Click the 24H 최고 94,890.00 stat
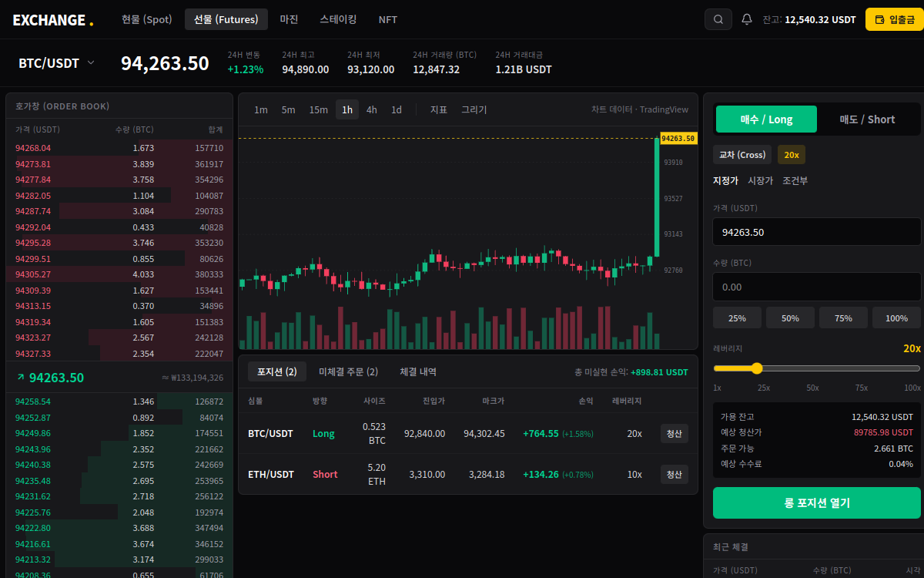The height and width of the screenshot is (578, 924). (x=305, y=63)
